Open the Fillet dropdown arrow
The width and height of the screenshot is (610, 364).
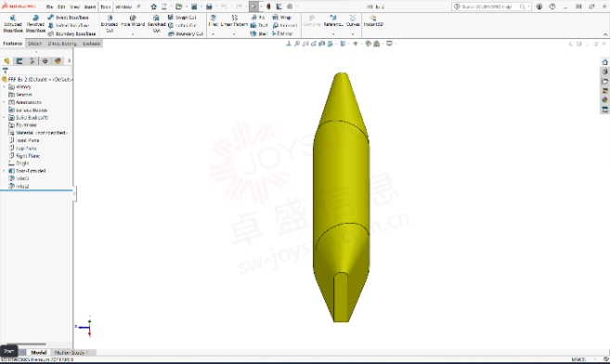pyautogui.click(x=213, y=34)
